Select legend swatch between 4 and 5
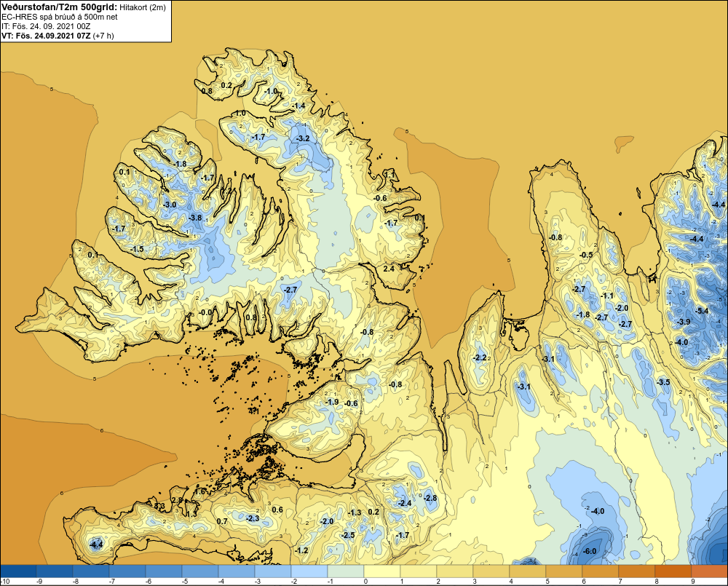Image resolution: width=728 pixels, height=586 pixels. coord(528,571)
